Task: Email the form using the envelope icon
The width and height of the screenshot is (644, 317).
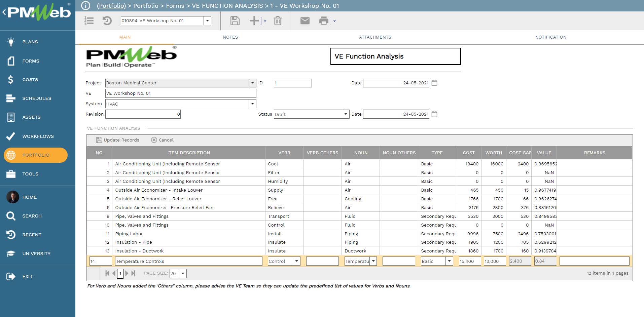Action: coord(305,21)
